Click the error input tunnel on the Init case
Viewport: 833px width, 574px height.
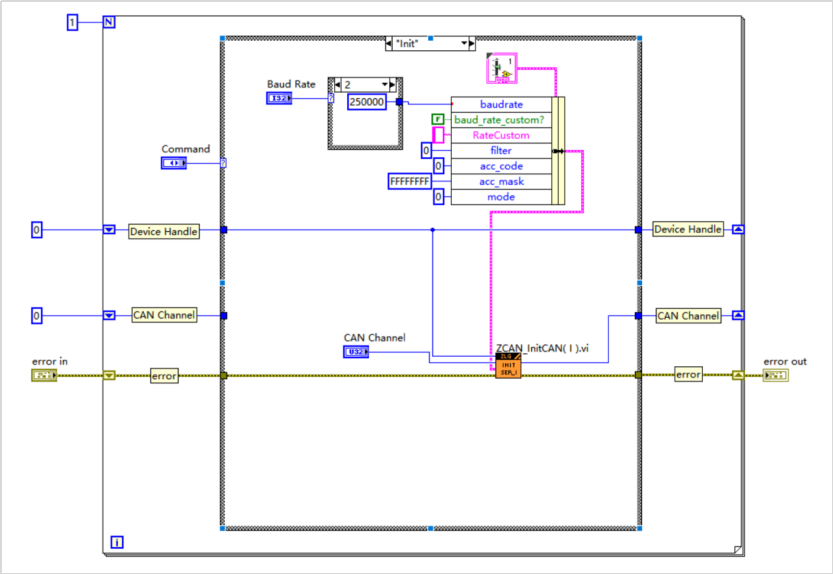224,376
